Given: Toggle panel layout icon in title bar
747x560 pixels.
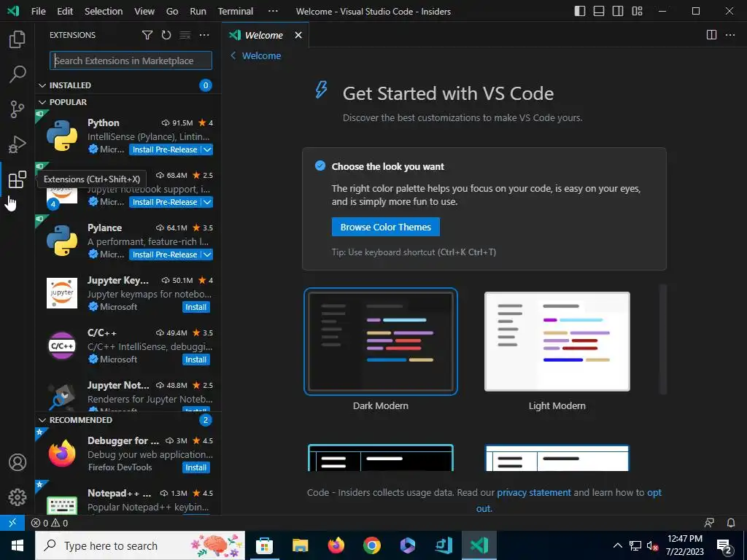Looking at the screenshot, I should click(x=599, y=11).
